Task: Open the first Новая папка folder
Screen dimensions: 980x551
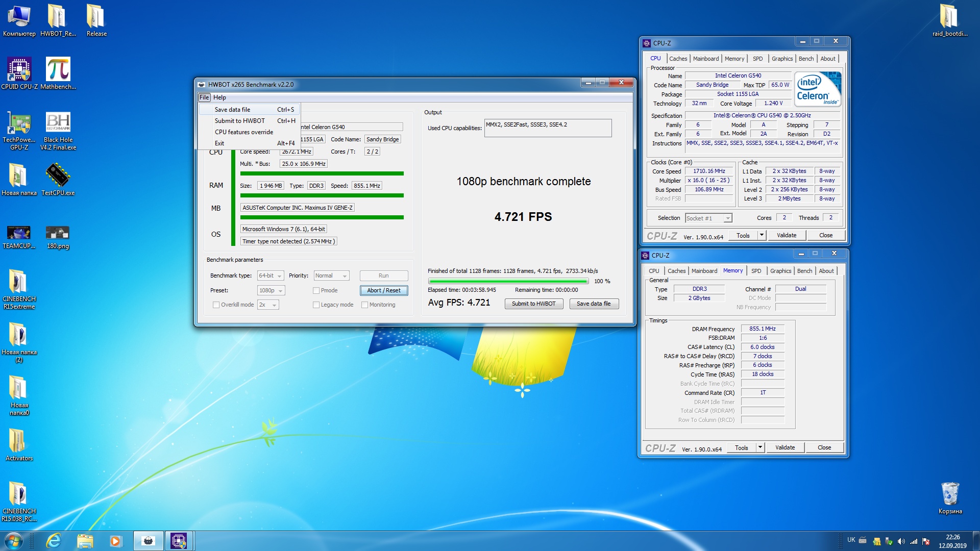Action: tap(19, 180)
